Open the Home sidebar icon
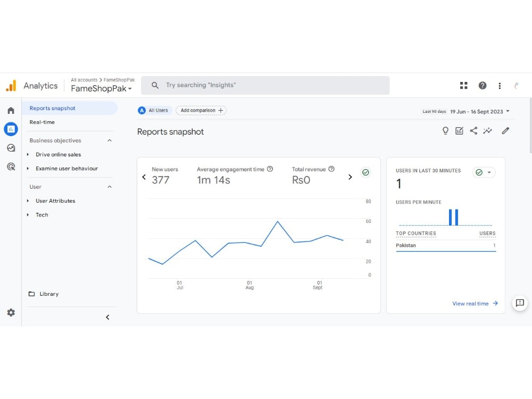This screenshot has height=399, width=532. [11, 110]
